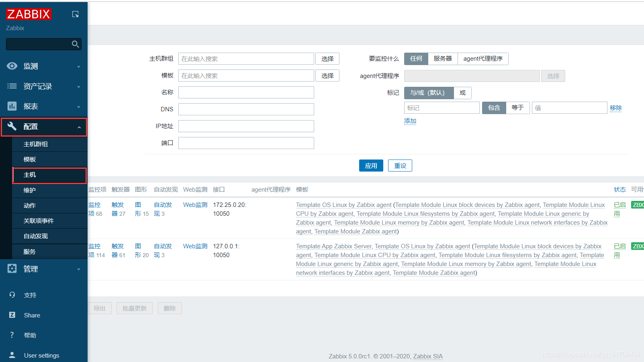This screenshot has width=644, height=362.
Task: Expand the 管理 menu chevron
Action: point(79,269)
